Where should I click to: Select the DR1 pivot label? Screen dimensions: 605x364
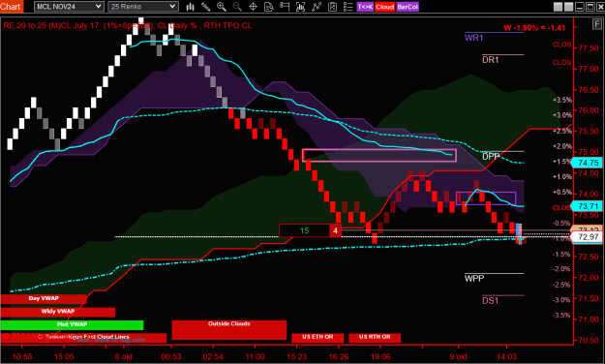(491, 60)
